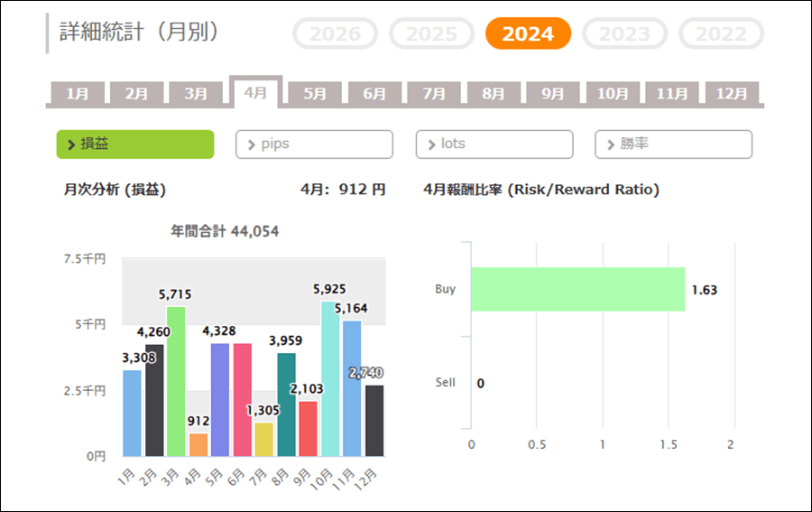Open the 12月 month tab
Screen dimensions: 812x512
coord(732,94)
